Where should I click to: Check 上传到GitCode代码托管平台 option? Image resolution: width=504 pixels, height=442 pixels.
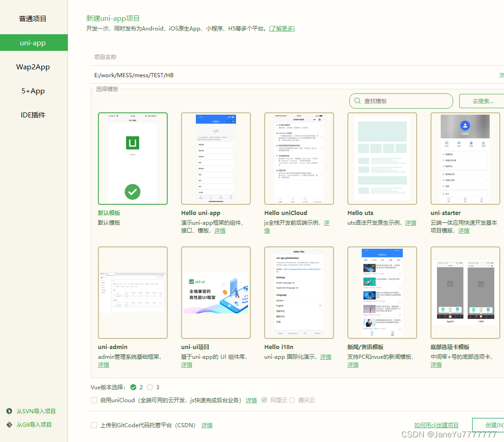(x=94, y=425)
